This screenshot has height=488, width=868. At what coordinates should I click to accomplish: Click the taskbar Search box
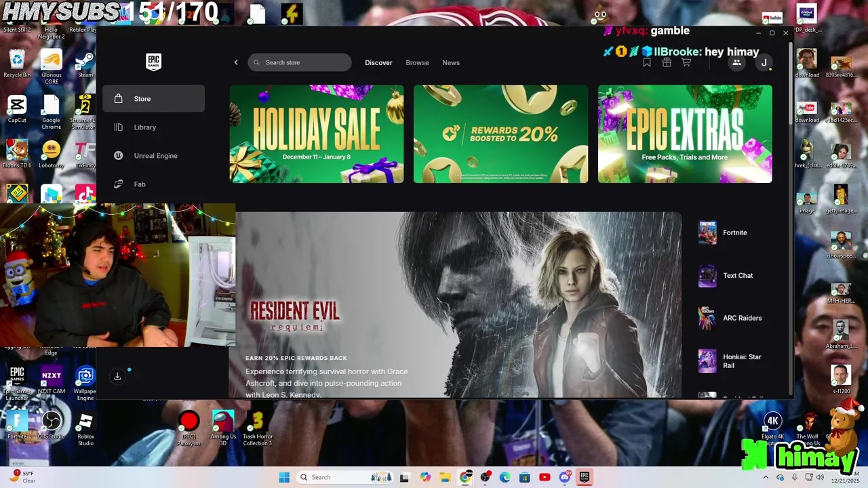point(346,477)
